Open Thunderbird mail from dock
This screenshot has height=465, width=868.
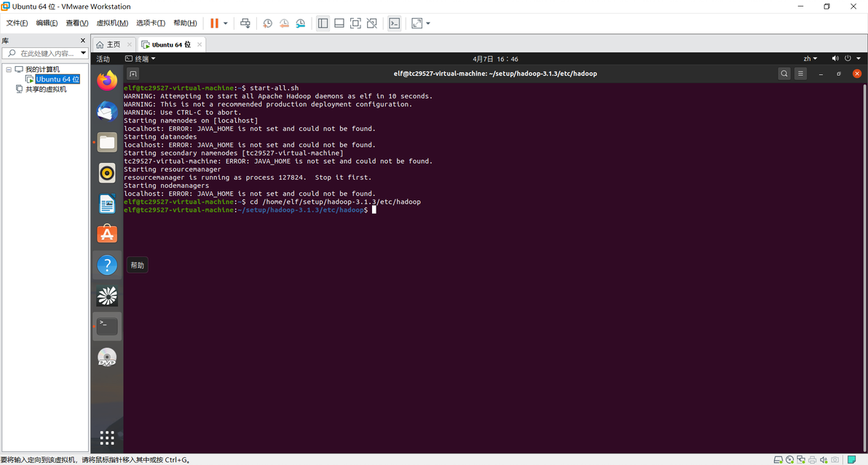coord(107,111)
